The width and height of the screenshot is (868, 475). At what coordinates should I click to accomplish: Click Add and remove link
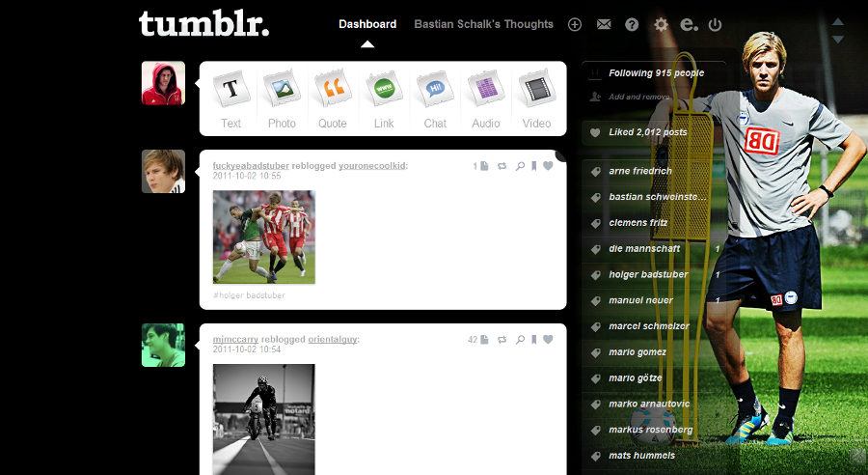point(638,97)
